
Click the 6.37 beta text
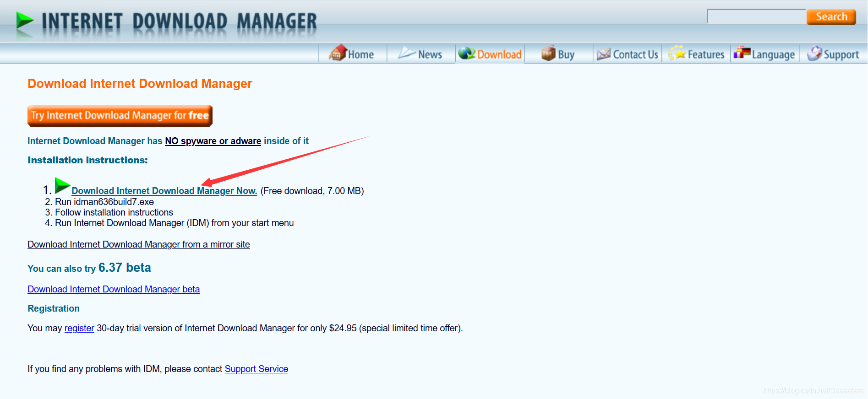click(125, 268)
